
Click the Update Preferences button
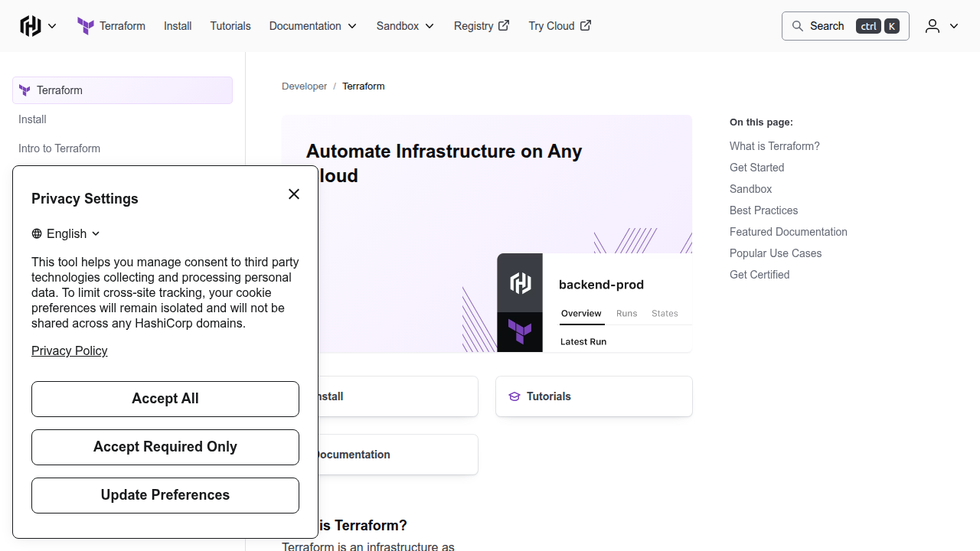[165, 495]
